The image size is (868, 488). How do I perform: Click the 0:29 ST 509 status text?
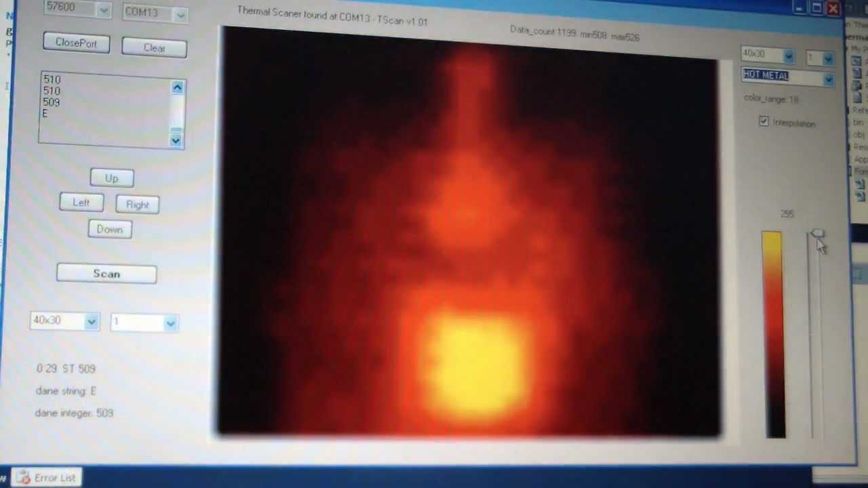coord(66,369)
